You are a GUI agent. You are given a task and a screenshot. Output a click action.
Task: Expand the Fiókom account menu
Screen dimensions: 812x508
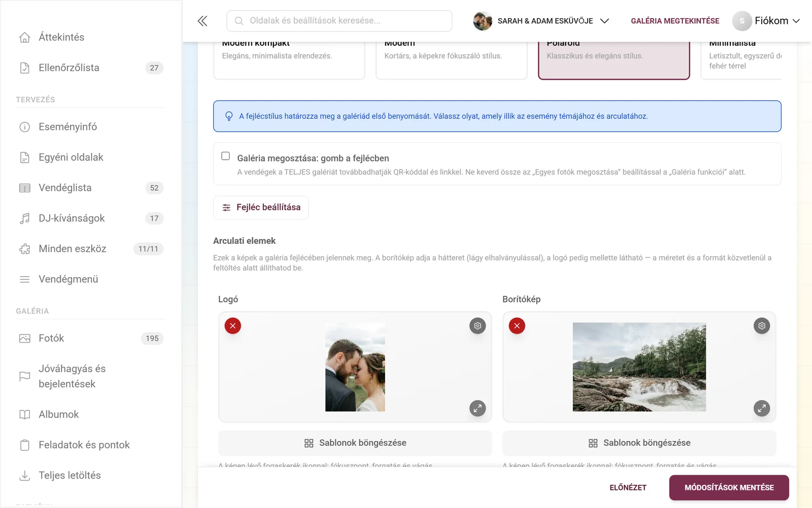click(766, 21)
